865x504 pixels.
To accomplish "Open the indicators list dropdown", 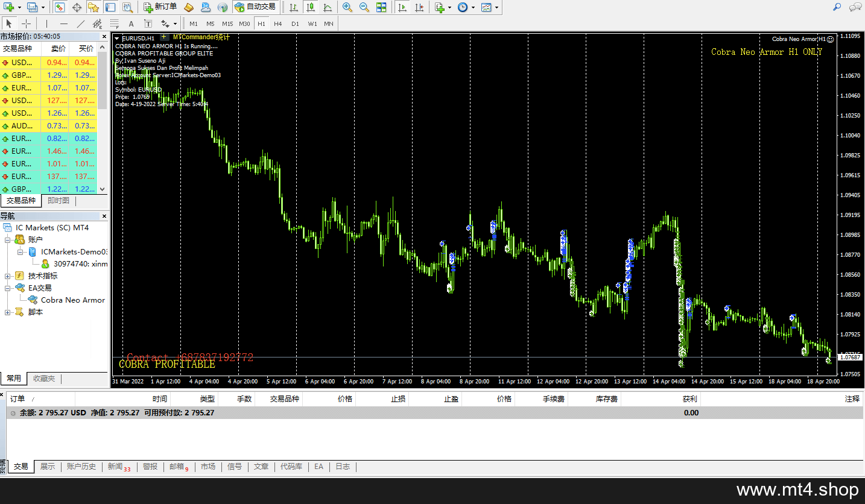I will pyautogui.click(x=442, y=7).
